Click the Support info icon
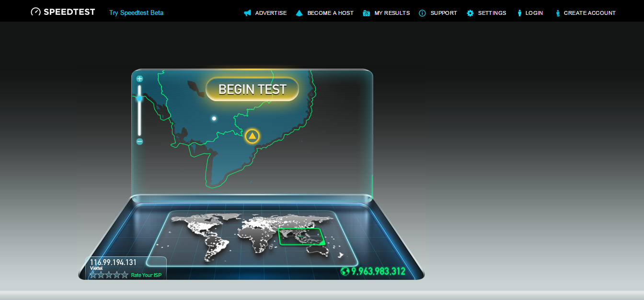Screen dimensions: 644x300 click(x=422, y=13)
